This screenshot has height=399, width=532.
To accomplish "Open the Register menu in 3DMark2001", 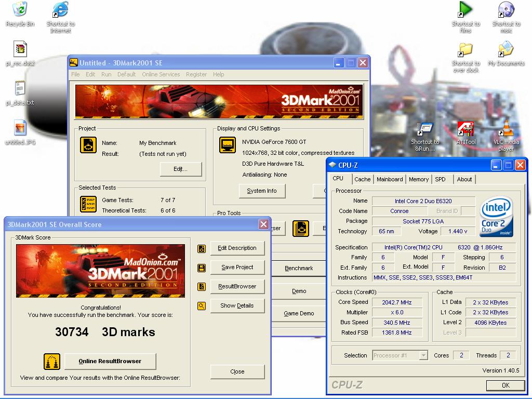I will tap(196, 74).
